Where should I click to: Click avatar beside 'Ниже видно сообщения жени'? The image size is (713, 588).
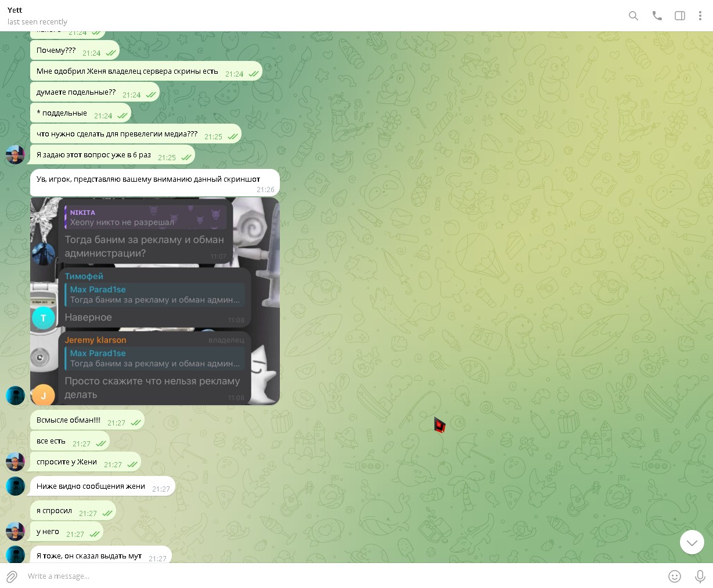click(15, 486)
